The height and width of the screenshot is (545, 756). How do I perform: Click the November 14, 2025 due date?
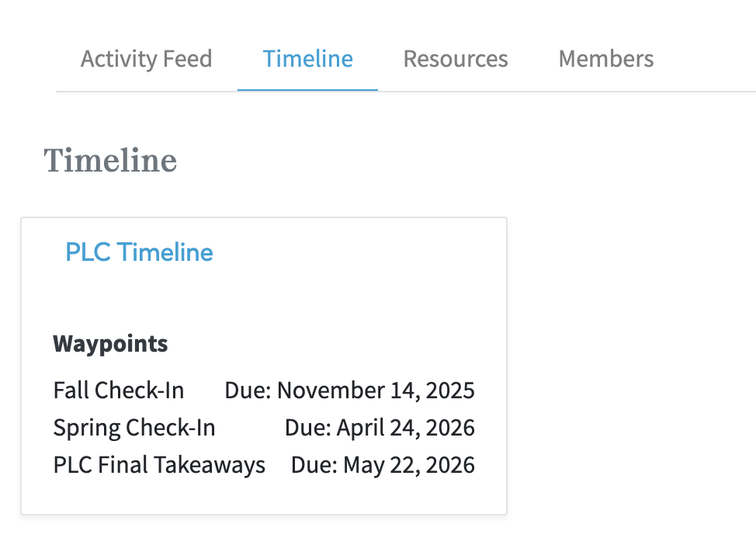point(377,390)
